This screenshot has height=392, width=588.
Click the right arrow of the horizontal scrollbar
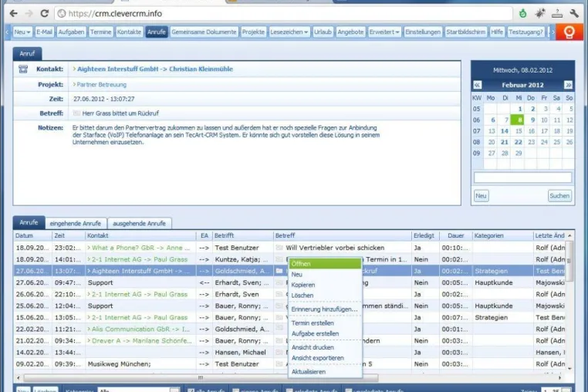tap(559, 378)
